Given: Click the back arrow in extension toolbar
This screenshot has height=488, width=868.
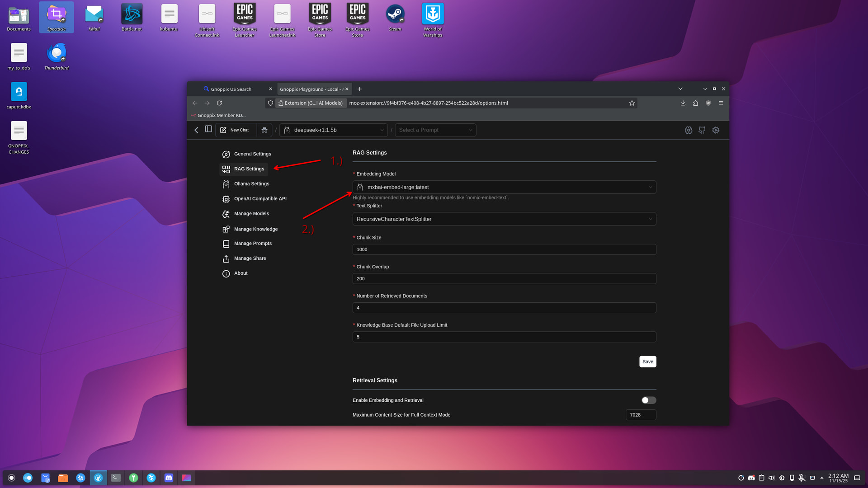Looking at the screenshot, I should [x=196, y=130].
